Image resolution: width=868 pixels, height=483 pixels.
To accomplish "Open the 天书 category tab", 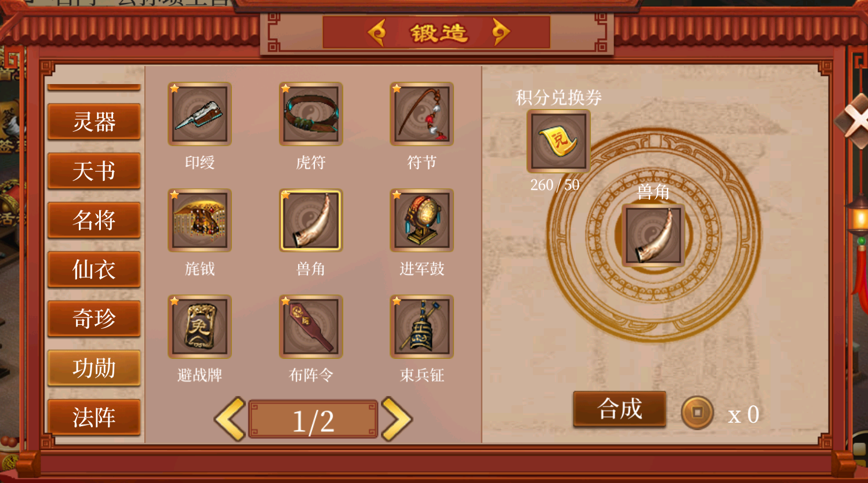I will [94, 171].
